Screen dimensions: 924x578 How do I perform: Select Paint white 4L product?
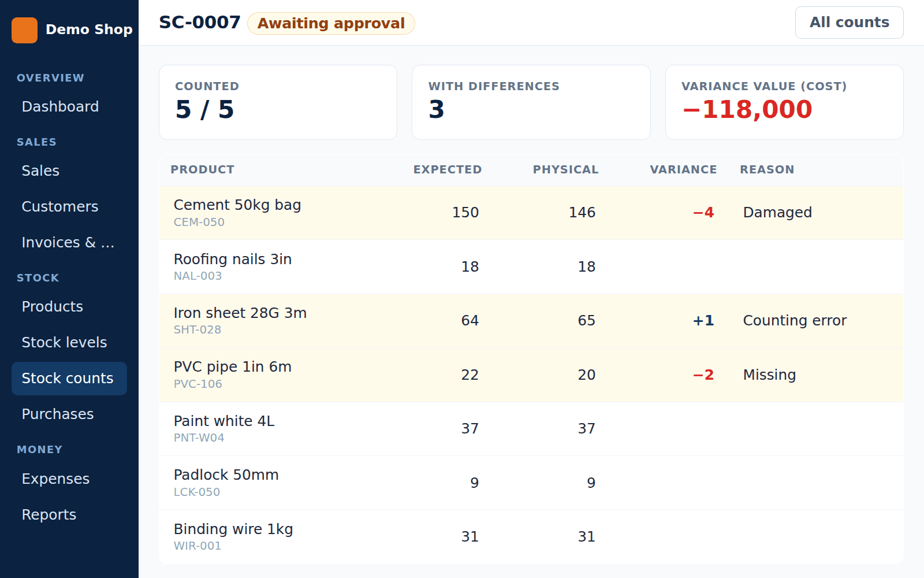(x=224, y=421)
